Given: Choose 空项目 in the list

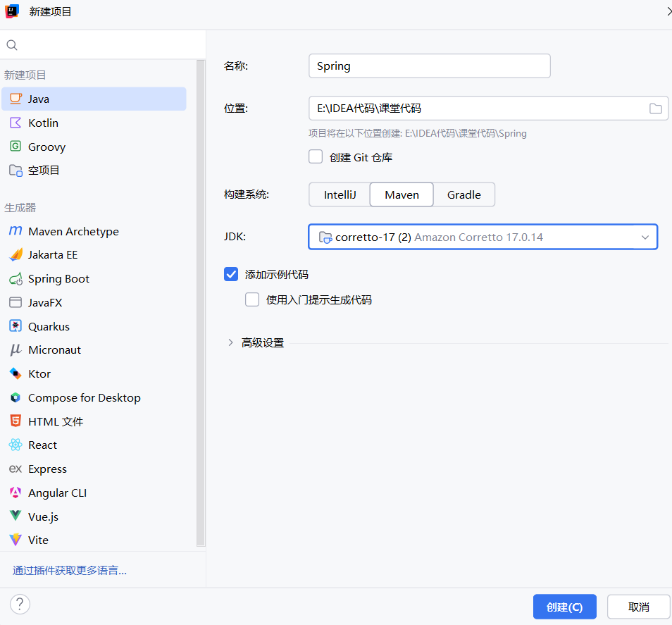Looking at the screenshot, I should 94,171.
